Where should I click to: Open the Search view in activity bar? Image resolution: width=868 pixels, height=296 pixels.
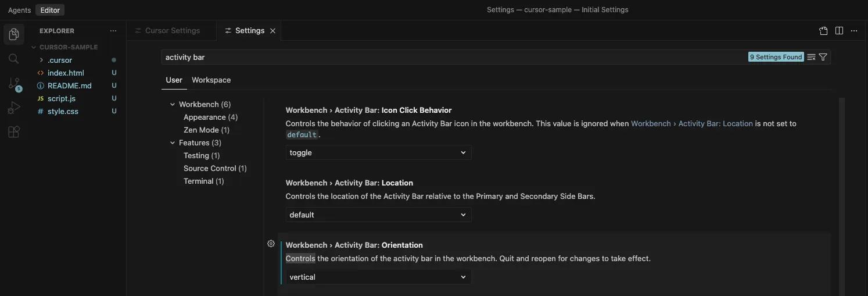click(x=14, y=59)
